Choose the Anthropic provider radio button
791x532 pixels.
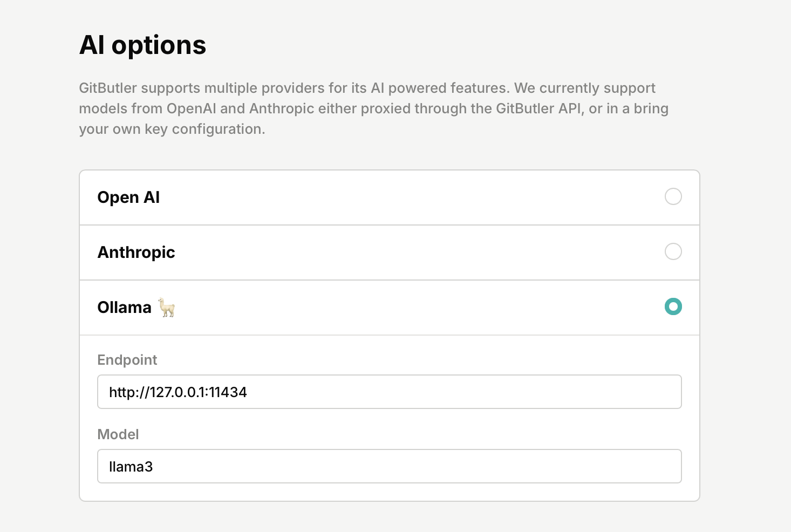(x=673, y=251)
